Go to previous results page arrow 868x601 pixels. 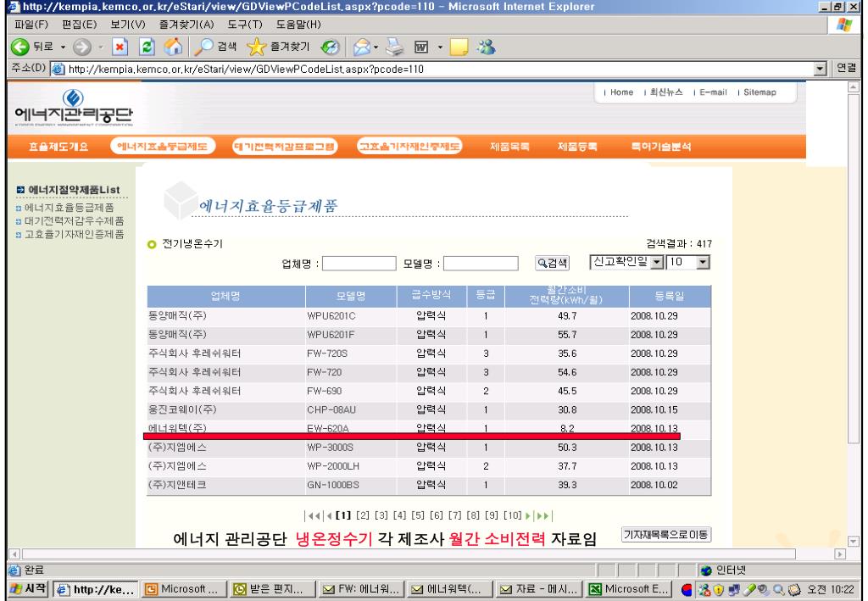[330, 515]
